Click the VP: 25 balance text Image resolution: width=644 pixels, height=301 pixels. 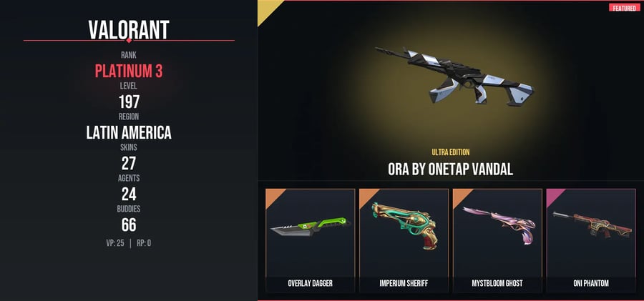pyautogui.click(x=115, y=243)
